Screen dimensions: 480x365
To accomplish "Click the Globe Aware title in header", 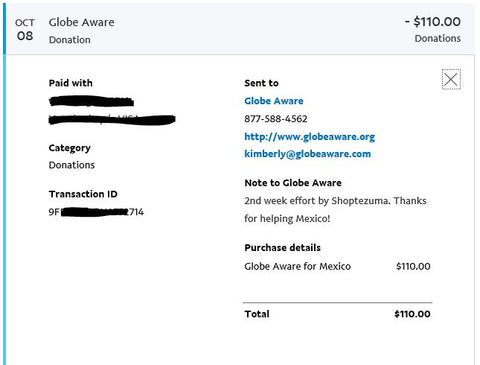I will (81, 22).
